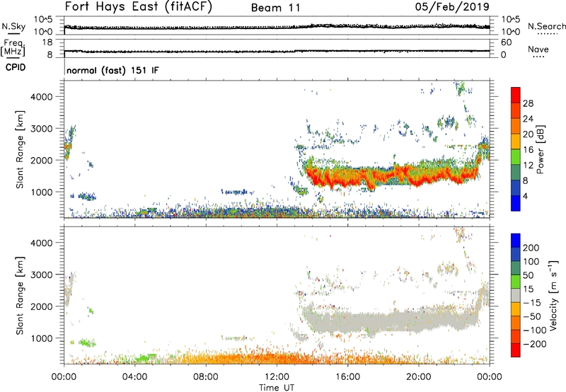Screen dimensions: 566x392
Task: Click the '16:00' time axis label
Action: (x=347, y=377)
